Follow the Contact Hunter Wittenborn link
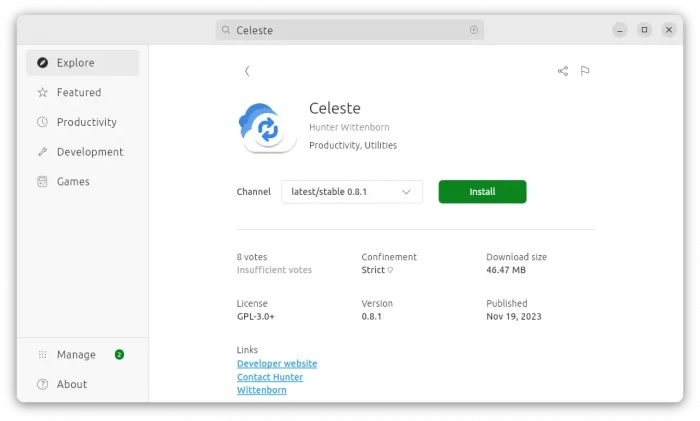 (x=270, y=378)
